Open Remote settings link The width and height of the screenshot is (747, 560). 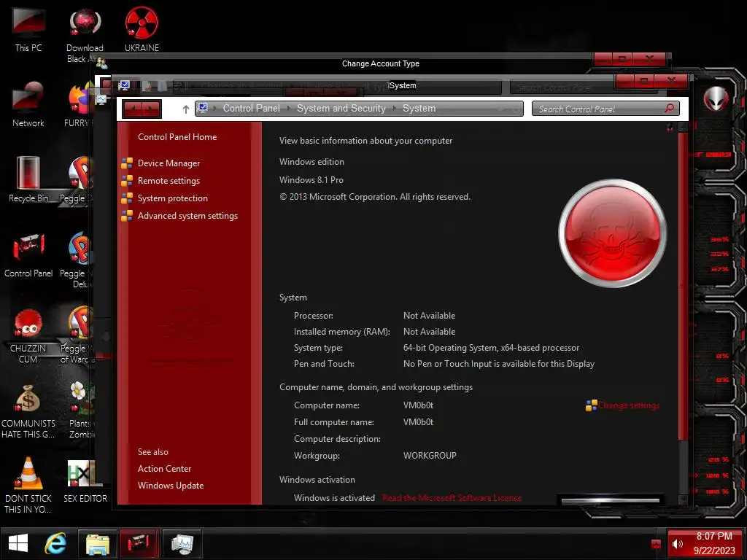169,181
